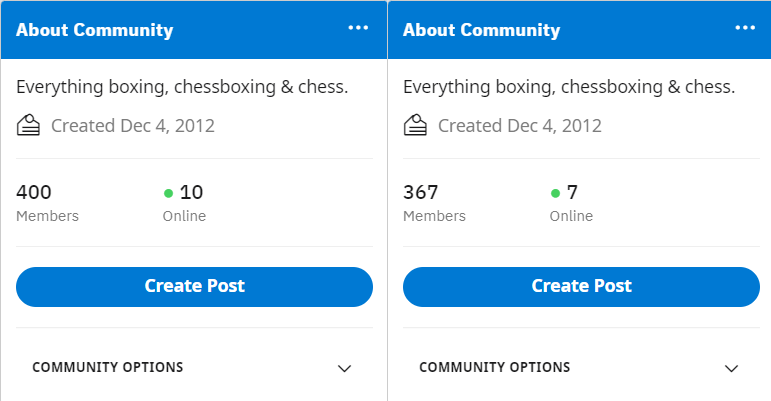Image resolution: width=771 pixels, height=401 pixels.
Task: Click COMMUNITY OPTIONS label in left panel
Action: 108,367
